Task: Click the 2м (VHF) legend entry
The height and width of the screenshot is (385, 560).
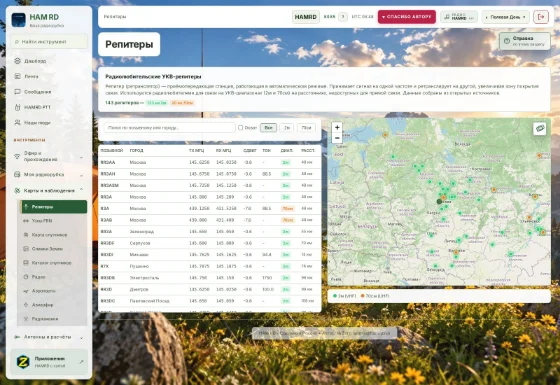Action: pos(345,296)
